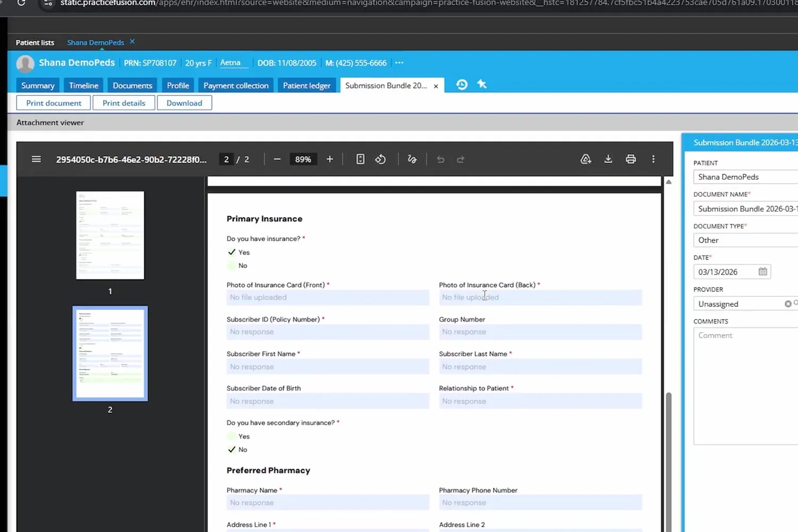The height and width of the screenshot is (532, 798).
Task: Select the page 1 thumbnail
Action: (x=110, y=235)
